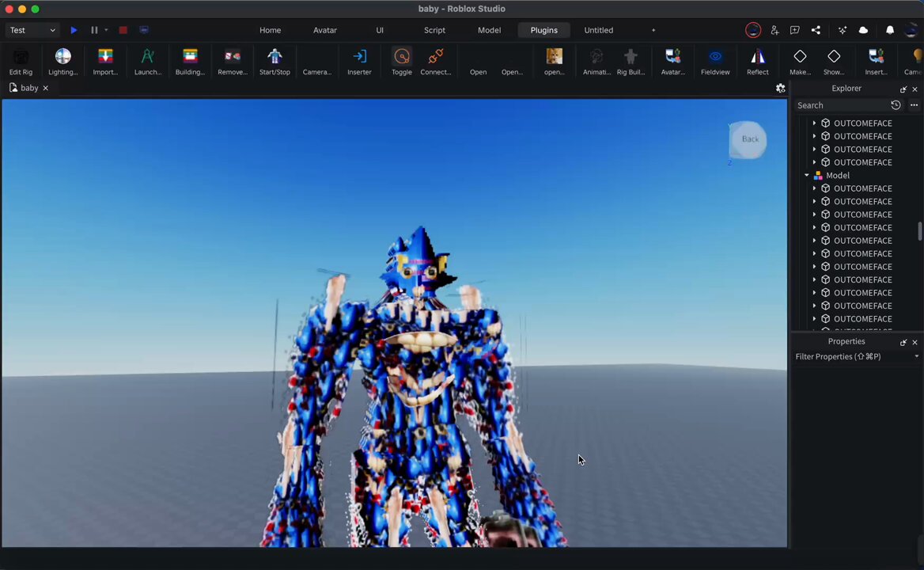Open the UI tab
The image size is (924, 570).
coord(380,30)
